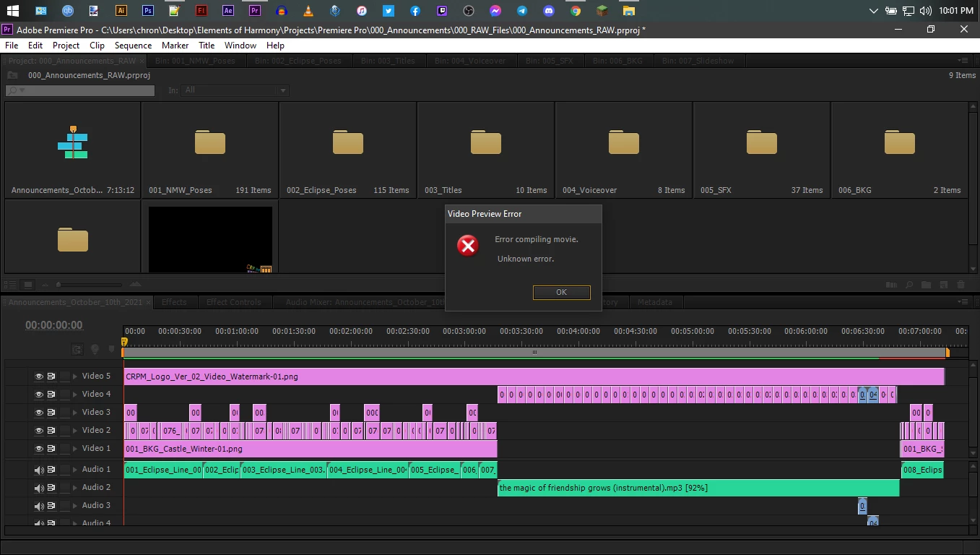The image size is (980, 555).
Task: Mute Audio 1 track with speaker icon
Action: pos(39,470)
